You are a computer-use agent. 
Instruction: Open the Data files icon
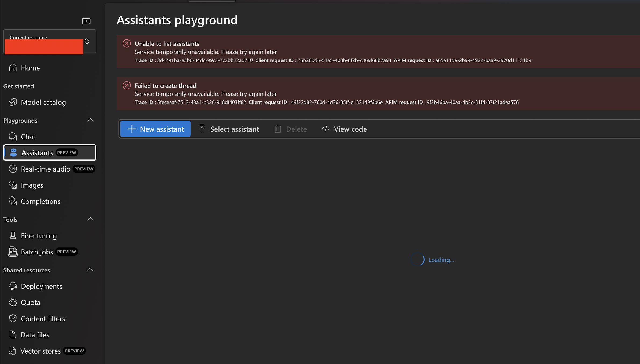click(x=13, y=334)
